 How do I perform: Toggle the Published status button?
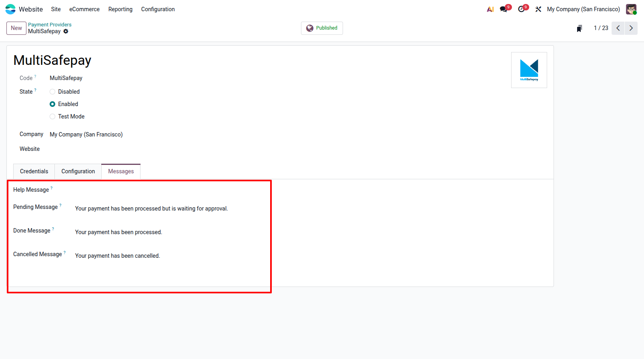322,28
